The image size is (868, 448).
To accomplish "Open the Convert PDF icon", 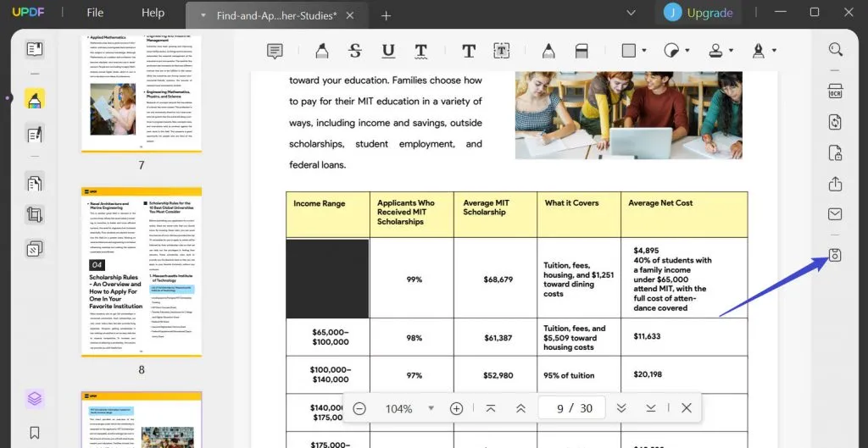I will (x=835, y=122).
